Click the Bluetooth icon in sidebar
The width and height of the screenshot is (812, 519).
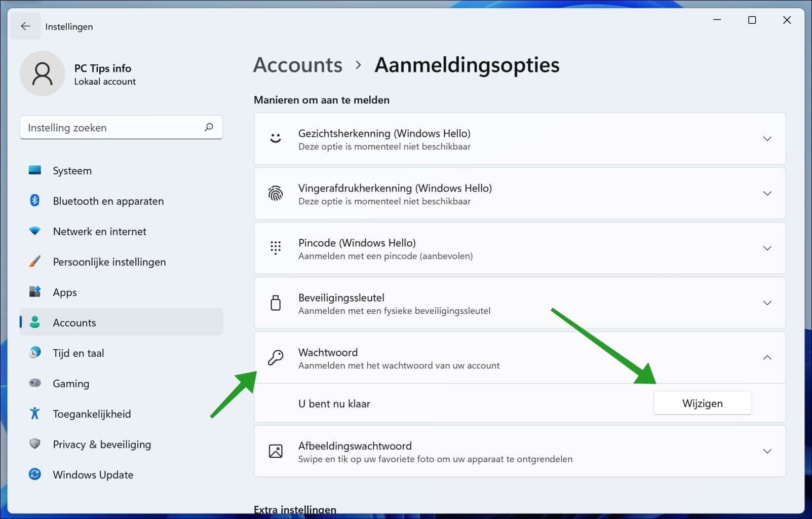(x=35, y=201)
